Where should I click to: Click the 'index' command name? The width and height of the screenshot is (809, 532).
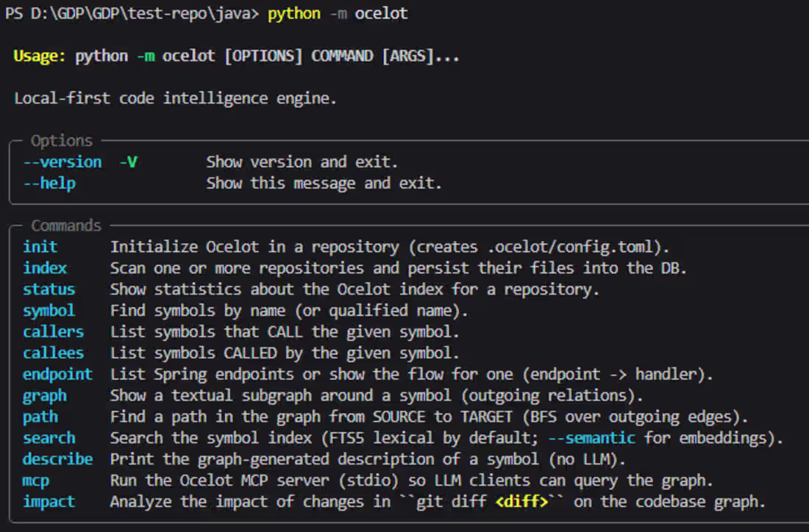(x=44, y=268)
